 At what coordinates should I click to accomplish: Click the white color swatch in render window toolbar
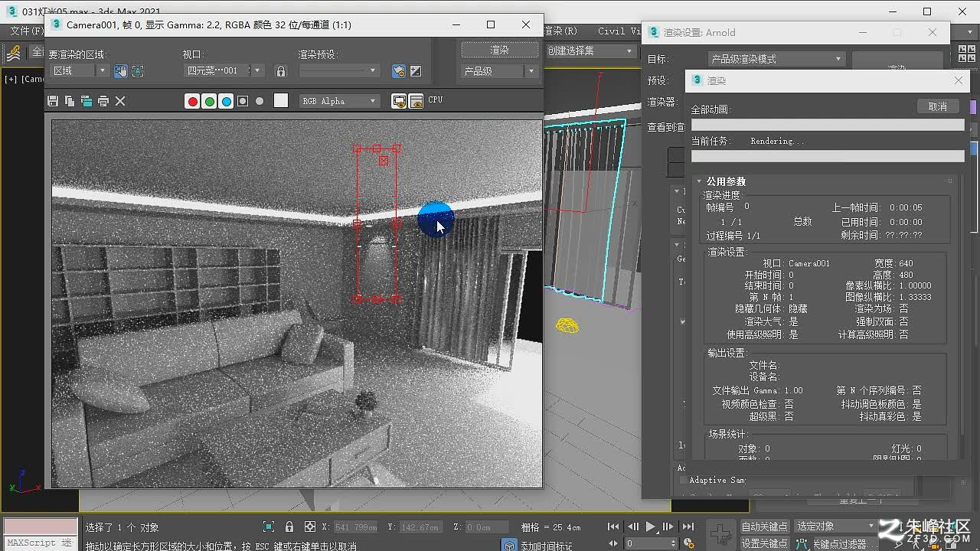281,100
